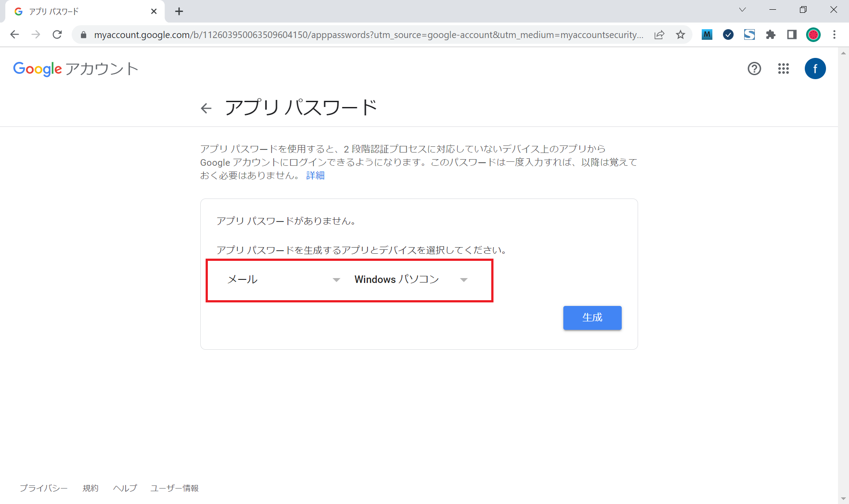Expand the Windows パソコン device dropdown
Viewport: 849px width, 504px height.
410,279
